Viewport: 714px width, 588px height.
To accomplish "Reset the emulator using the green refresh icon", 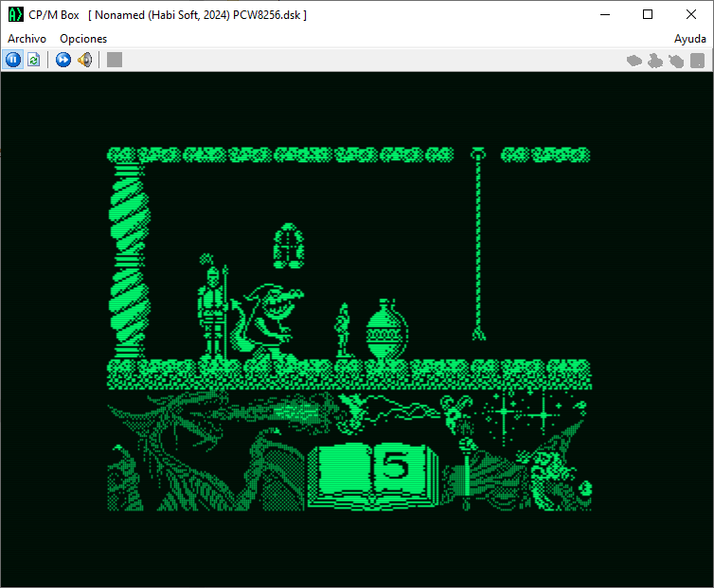I will (34, 60).
